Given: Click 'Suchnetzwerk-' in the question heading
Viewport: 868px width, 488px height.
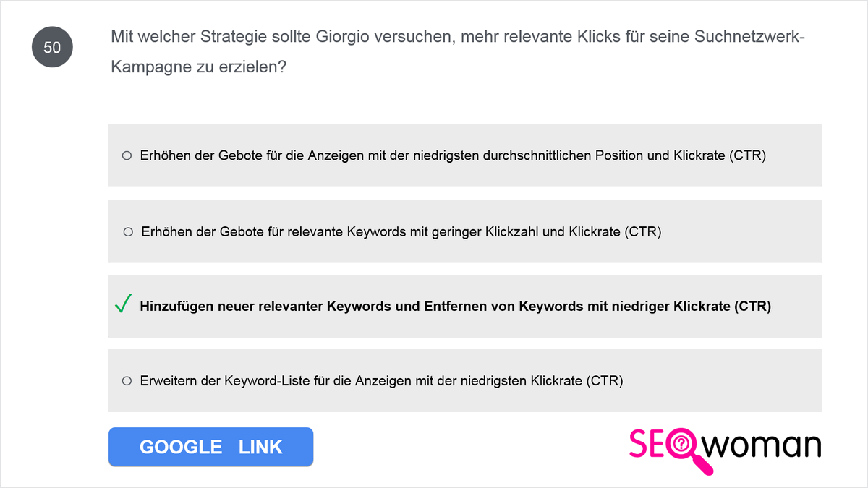Looking at the screenshot, I should tap(750, 38).
